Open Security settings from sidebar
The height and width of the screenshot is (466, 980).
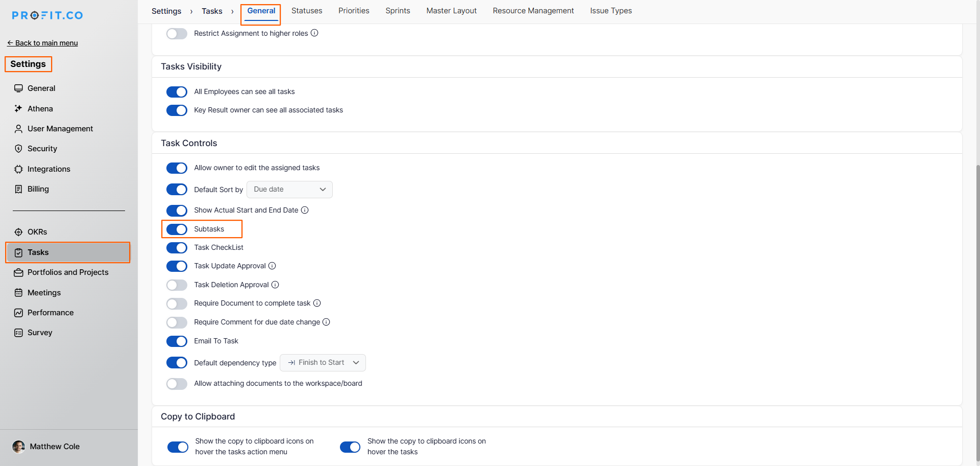18,148
